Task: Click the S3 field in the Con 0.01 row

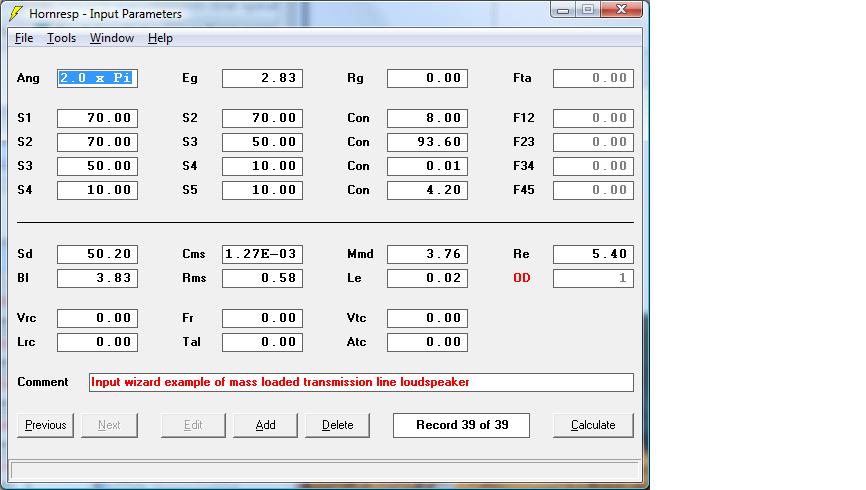Action: point(97,166)
